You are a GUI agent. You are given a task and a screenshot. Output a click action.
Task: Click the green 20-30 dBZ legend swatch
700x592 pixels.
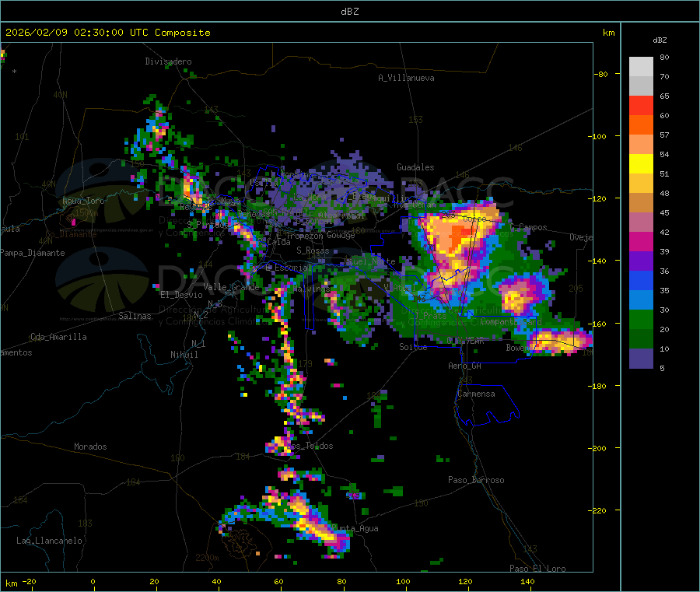coord(641,319)
